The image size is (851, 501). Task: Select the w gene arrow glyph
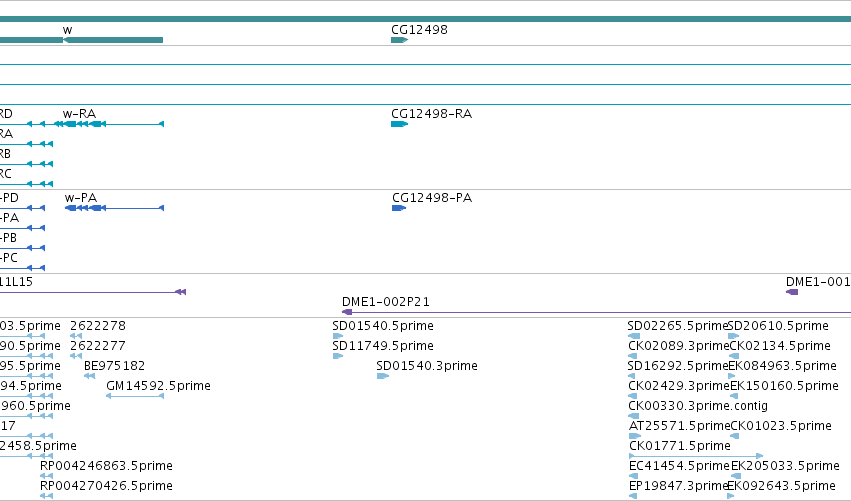click(113, 40)
